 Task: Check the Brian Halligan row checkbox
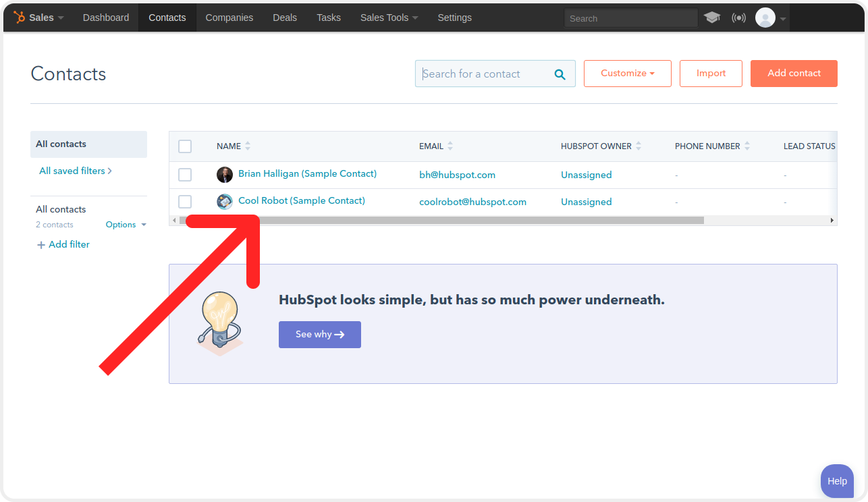click(x=185, y=175)
